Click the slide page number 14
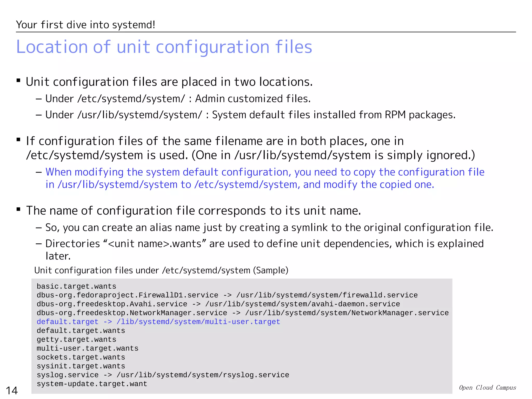The image size is (532, 399). click(x=12, y=390)
